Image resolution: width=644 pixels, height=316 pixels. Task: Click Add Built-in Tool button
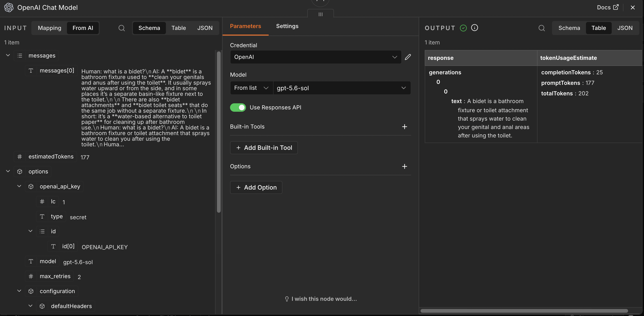click(x=264, y=148)
